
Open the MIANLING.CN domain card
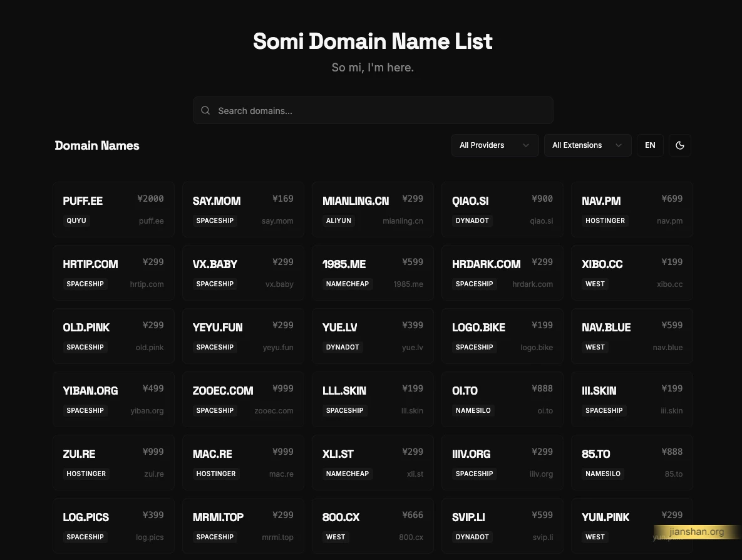(373, 209)
